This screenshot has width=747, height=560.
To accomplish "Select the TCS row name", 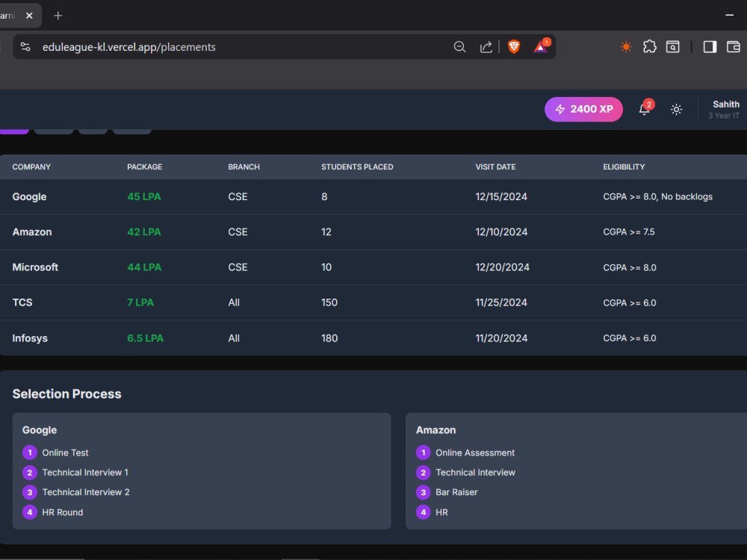I will click(22, 302).
